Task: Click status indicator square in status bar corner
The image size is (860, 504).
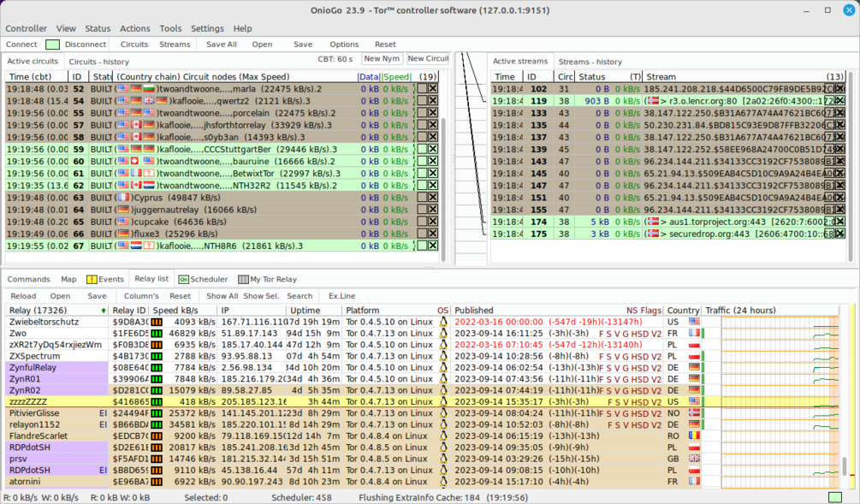Action: click(x=835, y=497)
